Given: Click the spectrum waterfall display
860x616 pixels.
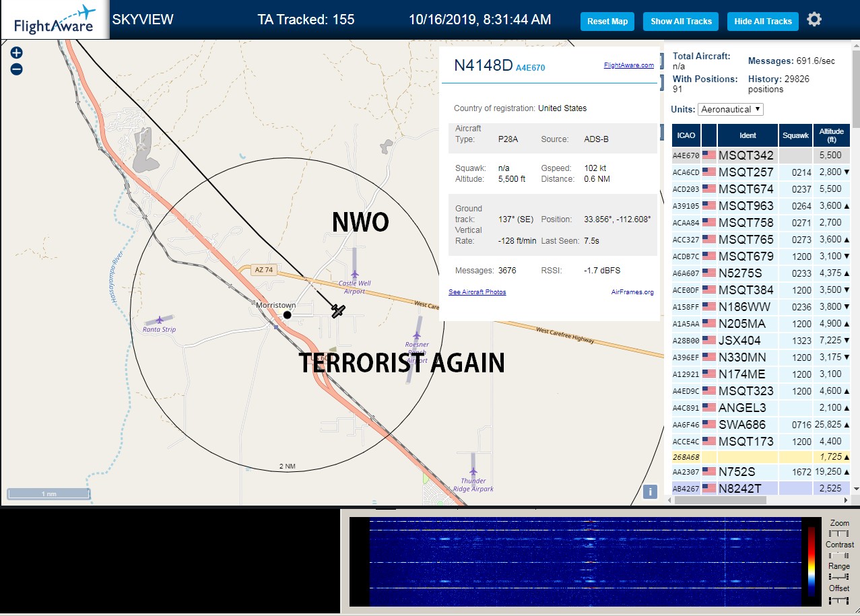Looking at the screenshot, I should point(586,562).
